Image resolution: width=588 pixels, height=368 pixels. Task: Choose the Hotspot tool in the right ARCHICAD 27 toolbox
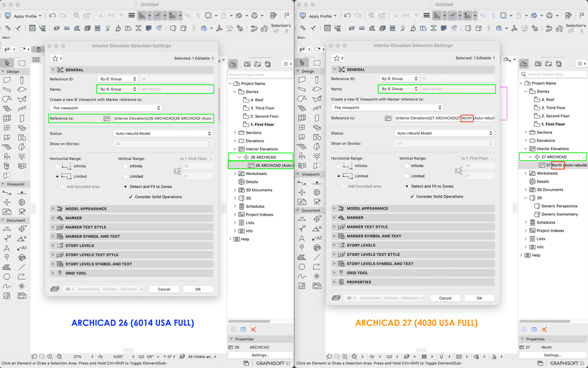click(x=317, y=277)
